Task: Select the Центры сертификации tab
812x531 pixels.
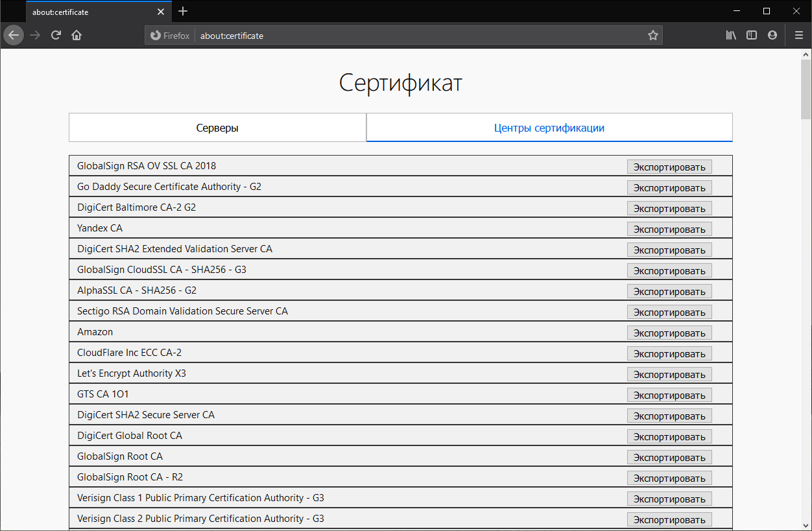Action: pos(549,128)
